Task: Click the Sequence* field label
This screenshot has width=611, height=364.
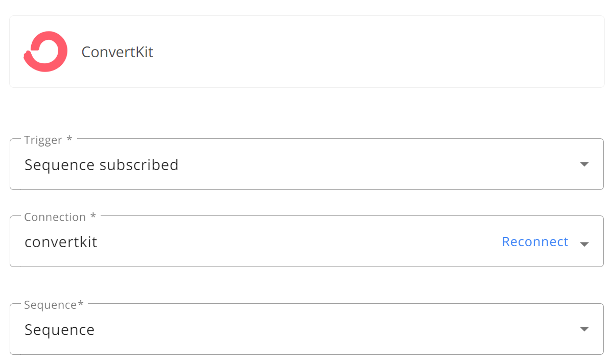Action: (54, 304)
